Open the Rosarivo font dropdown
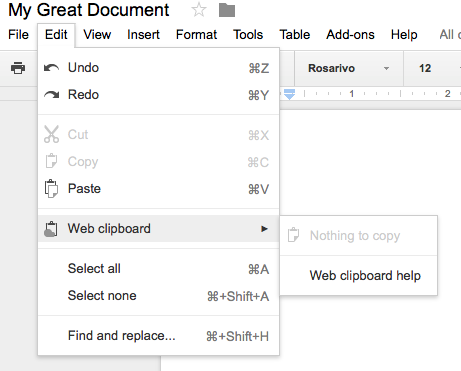The width and height of the screenshot is (461, 371). click(x=349, y=68)
